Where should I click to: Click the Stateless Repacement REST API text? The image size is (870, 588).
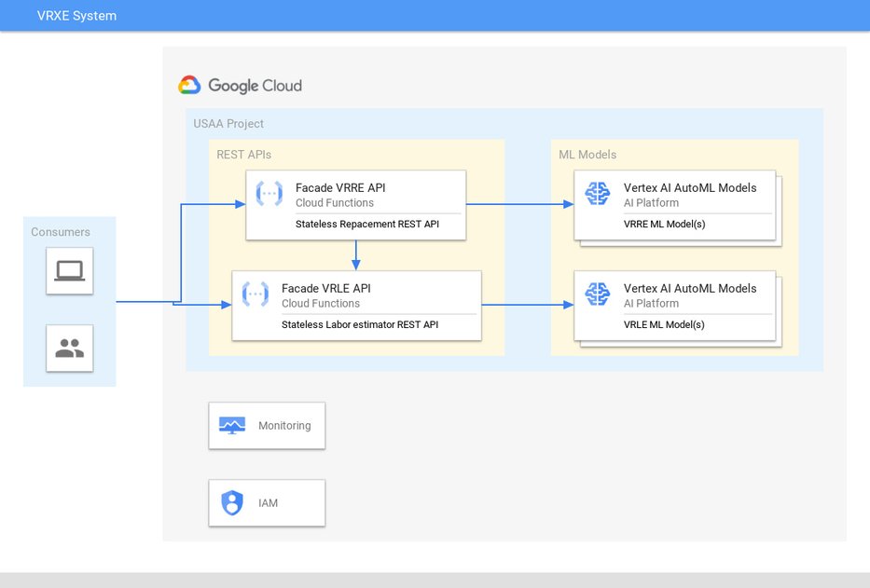tap(366, 224)
